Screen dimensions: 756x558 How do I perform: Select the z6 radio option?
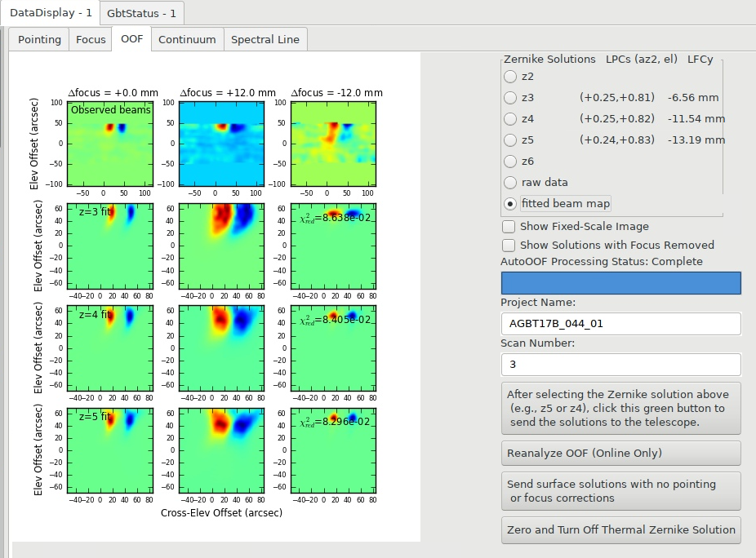click(510, 162)
